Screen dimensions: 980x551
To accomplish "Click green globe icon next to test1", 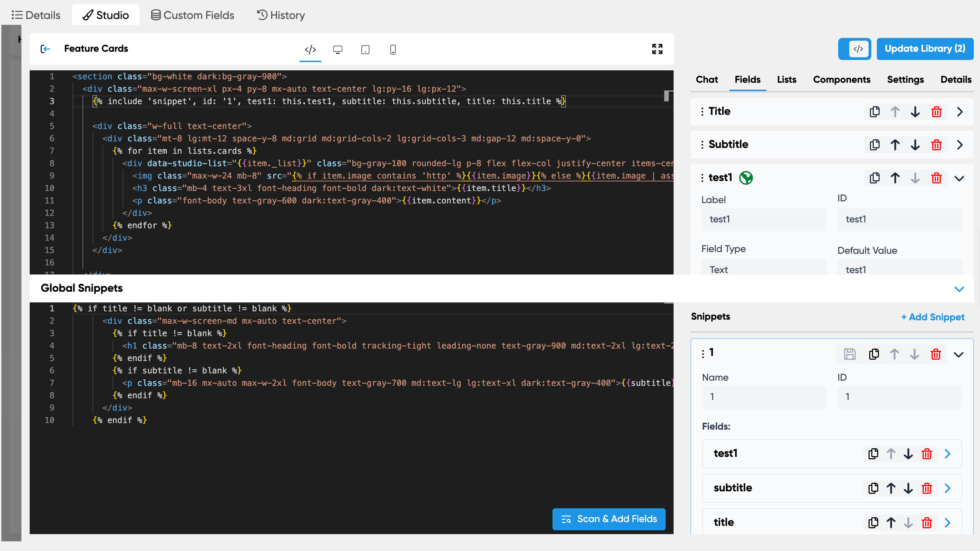I will coord(746,178).
